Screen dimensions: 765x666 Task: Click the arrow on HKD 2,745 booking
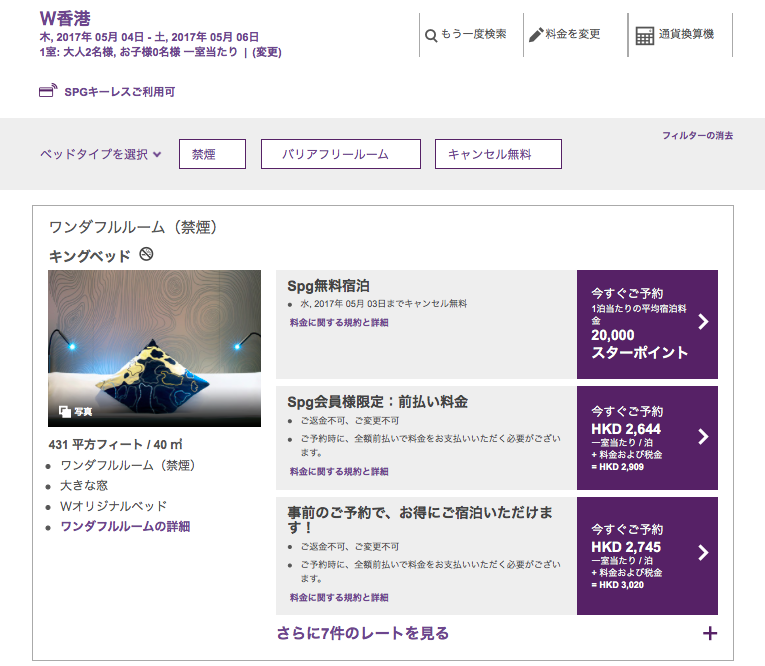[x=703, y=553]
